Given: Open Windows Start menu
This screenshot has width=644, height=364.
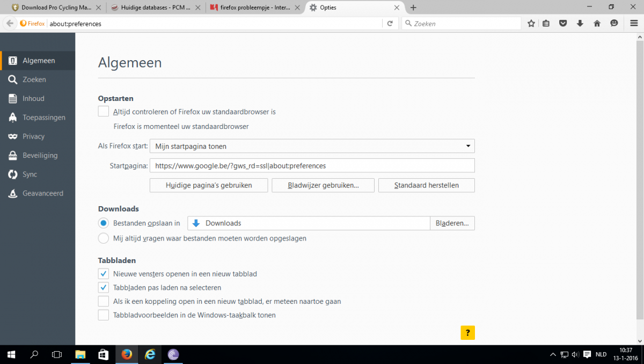Looking at the screenshot, I should point(11,354).
